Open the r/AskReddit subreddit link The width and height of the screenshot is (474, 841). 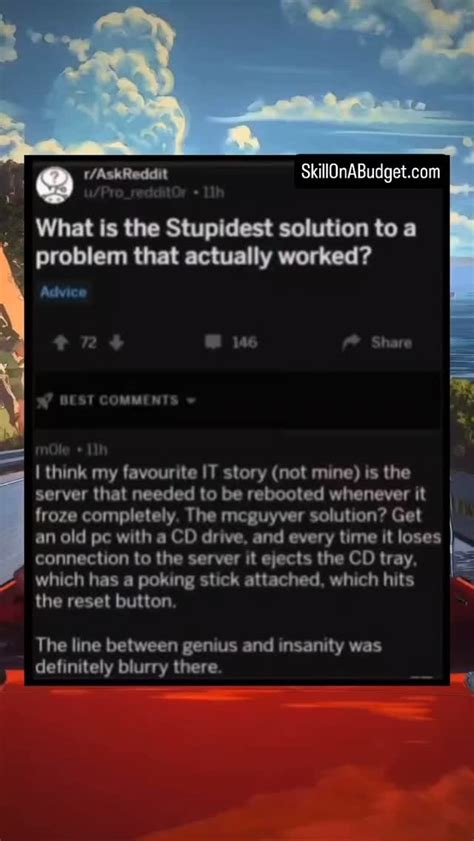pyautogui.click(x=126, y=174)
